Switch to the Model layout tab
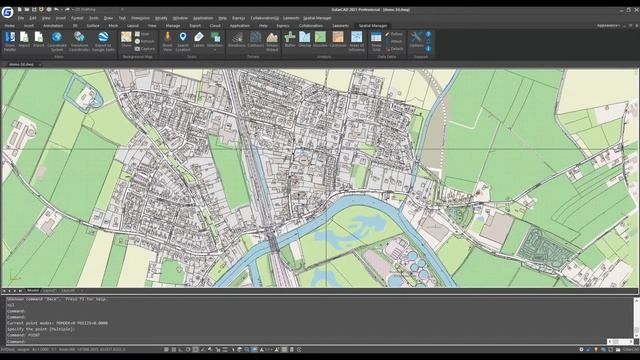 click(33, 291)
